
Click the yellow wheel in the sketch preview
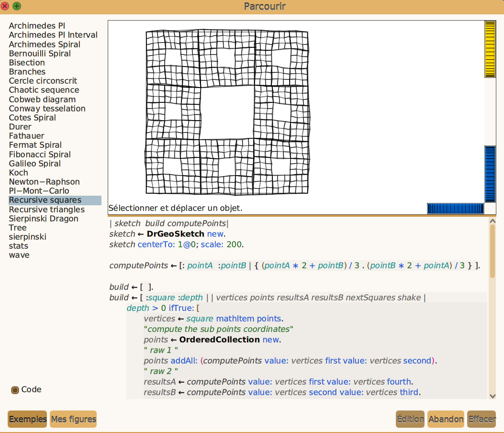(490, 49)
